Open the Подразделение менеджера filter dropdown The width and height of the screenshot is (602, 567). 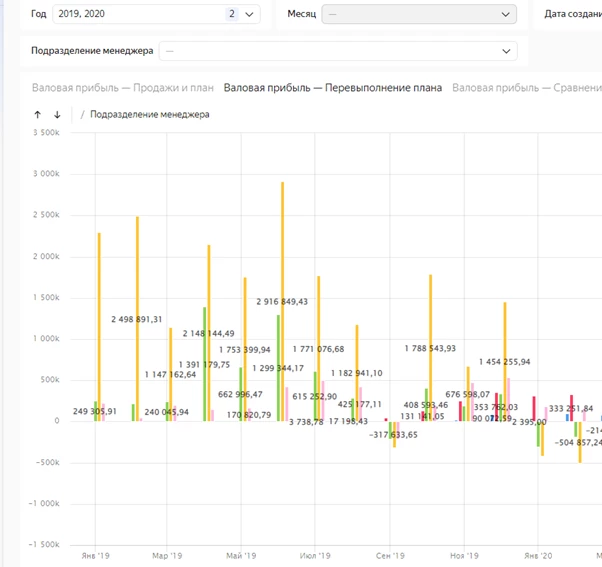pos(338,51)
